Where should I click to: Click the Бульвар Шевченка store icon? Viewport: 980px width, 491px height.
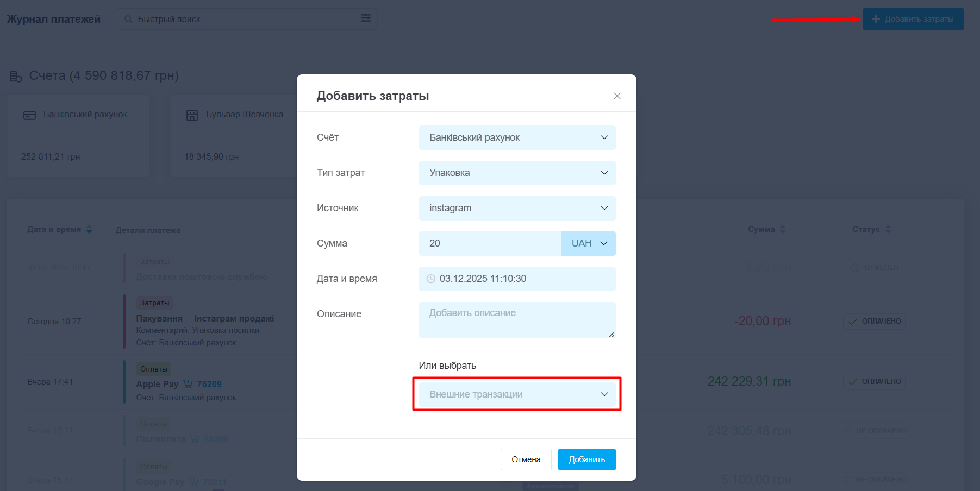tap(192, 115)
